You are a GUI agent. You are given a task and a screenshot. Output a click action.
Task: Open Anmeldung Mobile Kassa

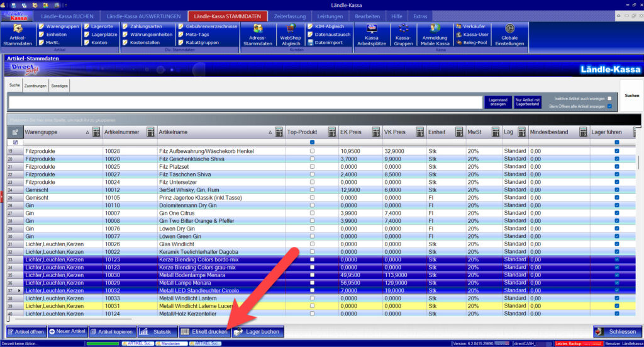(x=435, y=35)
